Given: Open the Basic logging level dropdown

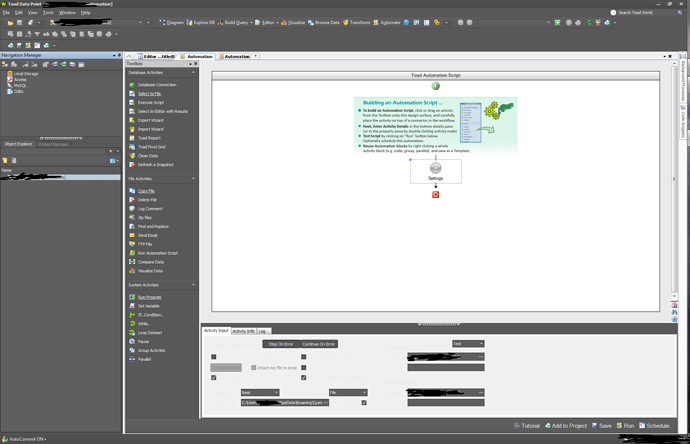Looking at the screenshot, I should pyautogui.click(x=260, y=393).
